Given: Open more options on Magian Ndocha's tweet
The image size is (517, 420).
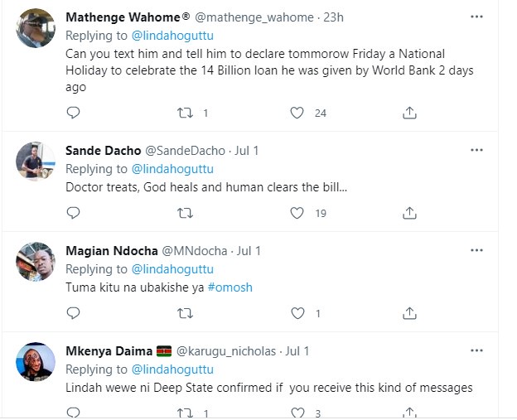Looking at the screenshot, I should pyautogui.click(x=476, y=250).
